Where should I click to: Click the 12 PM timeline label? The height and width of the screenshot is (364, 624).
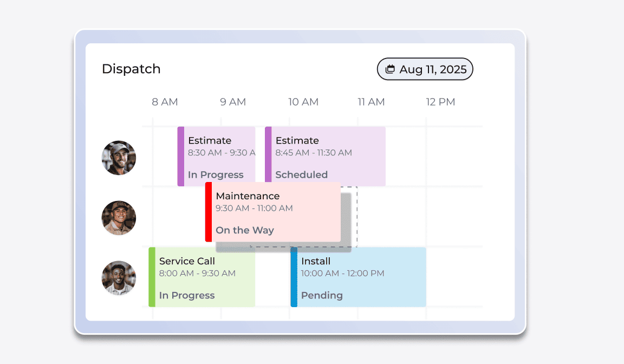440,102
